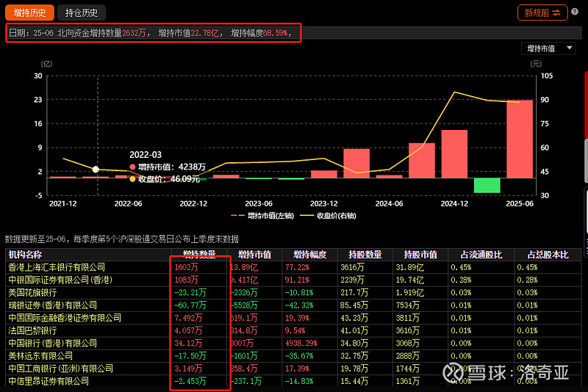
Task: Select 中国工商银行(亚洲)有限公司 row name
Action: click(61, 369)
